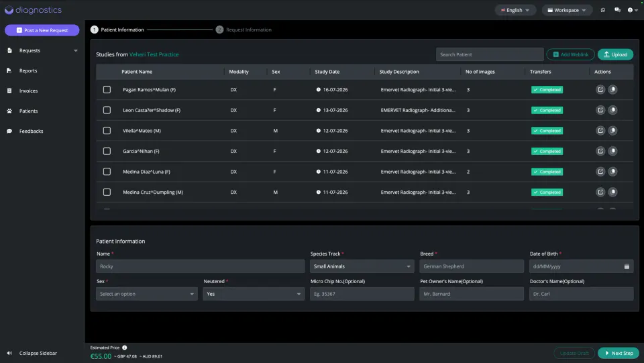Click the collapse sidebar arrow icon

[9, 353]
